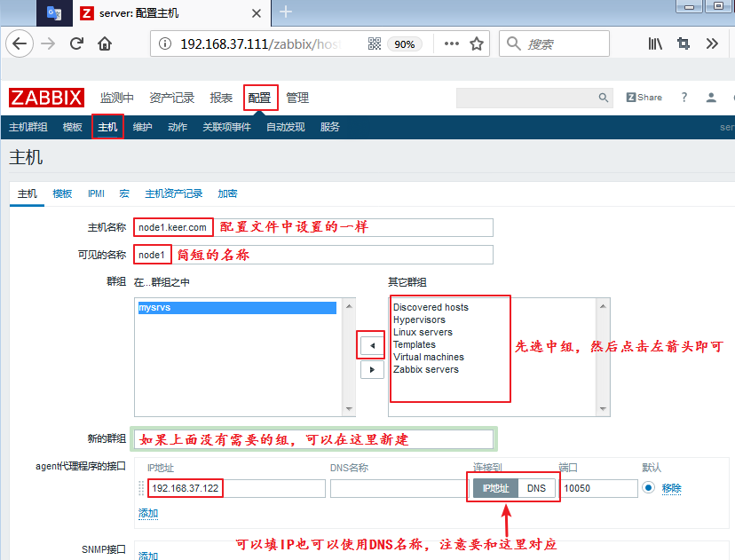Click 添加 under the agent interface
735x560 pixels.
148,513
